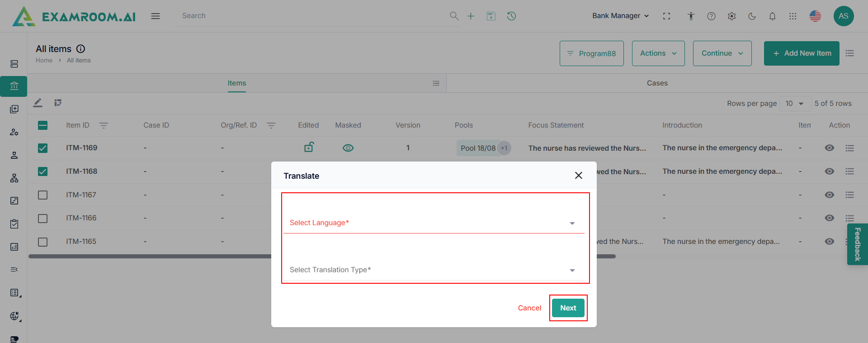Click the hamburger menu beside the logo
The width and height of the screenshot is (868, 343).
156,16
